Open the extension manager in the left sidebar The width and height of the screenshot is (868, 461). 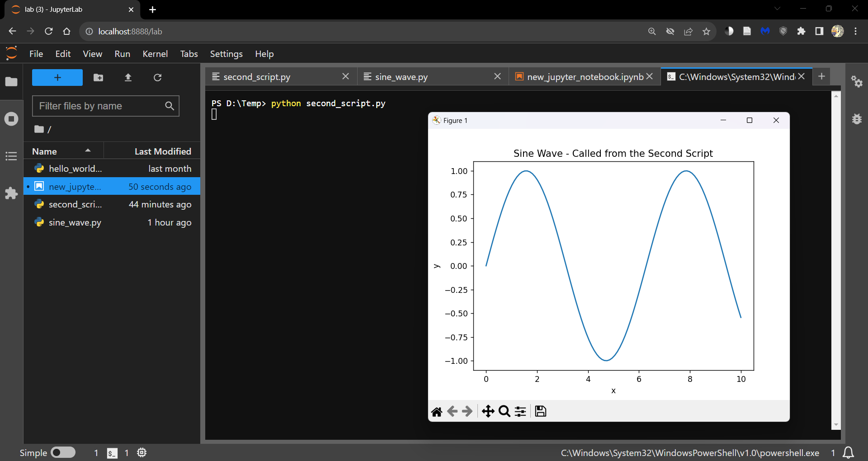tap(11, 193)
